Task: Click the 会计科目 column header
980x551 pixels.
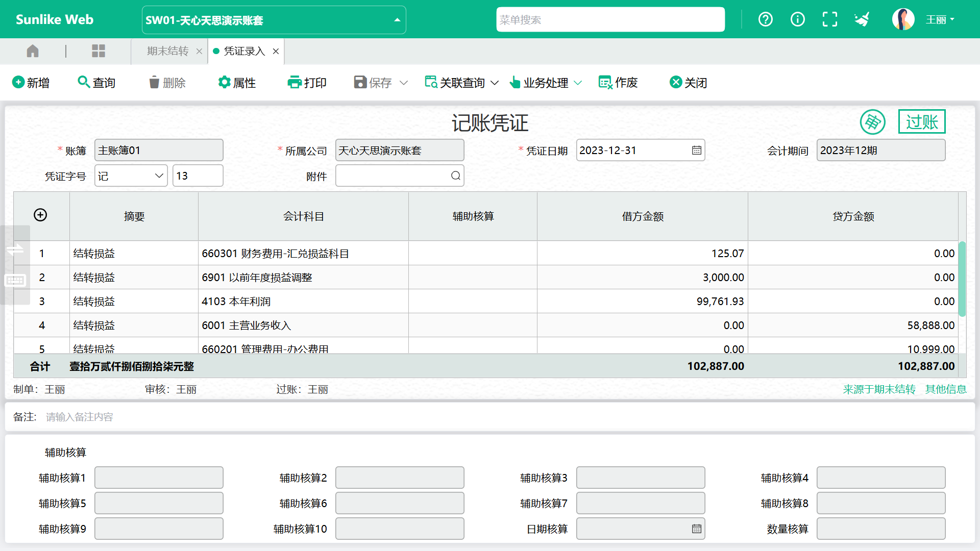Action: [x=303, y=216]
